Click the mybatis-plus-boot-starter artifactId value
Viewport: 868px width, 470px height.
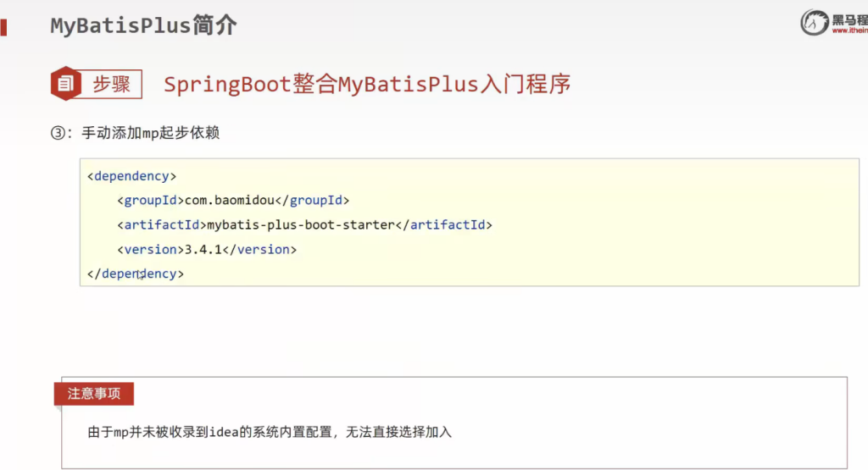pos(301,225)
